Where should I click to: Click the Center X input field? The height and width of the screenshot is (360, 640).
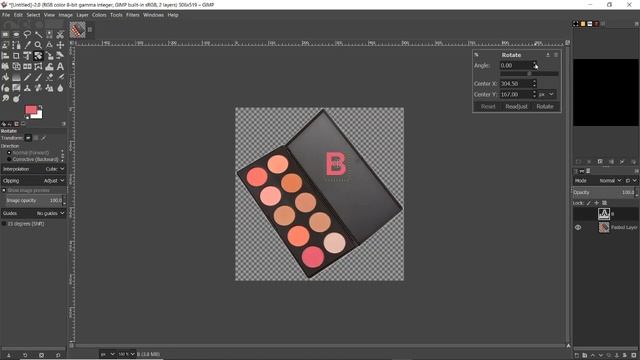[x=516, y=84]
